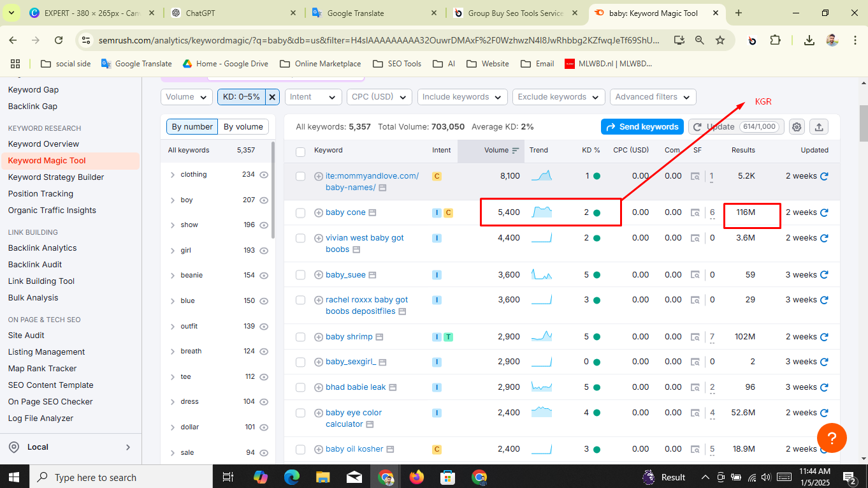Image resolution: width=868 pixels, height=488 pixels.
Task: Open Keyword Overview in sidebar
Action: (43, 144)
